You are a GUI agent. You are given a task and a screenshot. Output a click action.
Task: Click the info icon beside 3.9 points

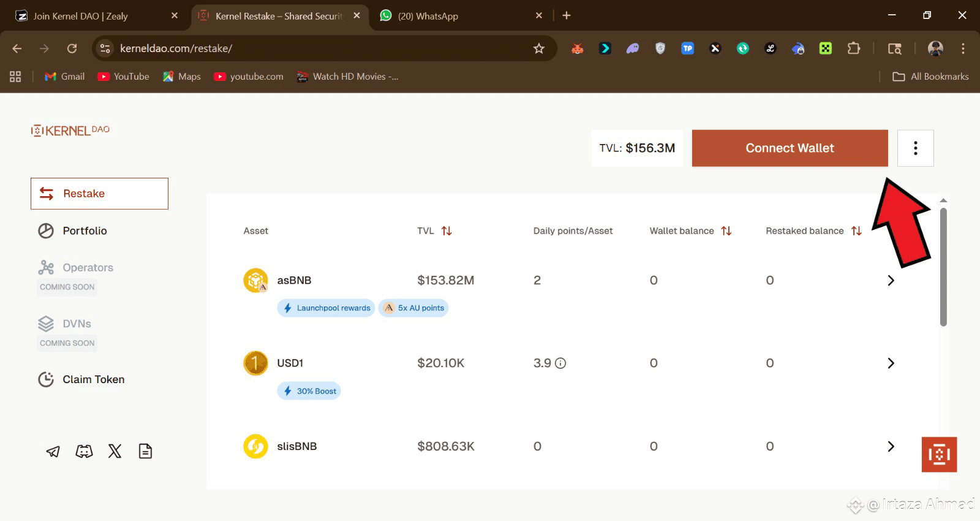pos(560,363)
